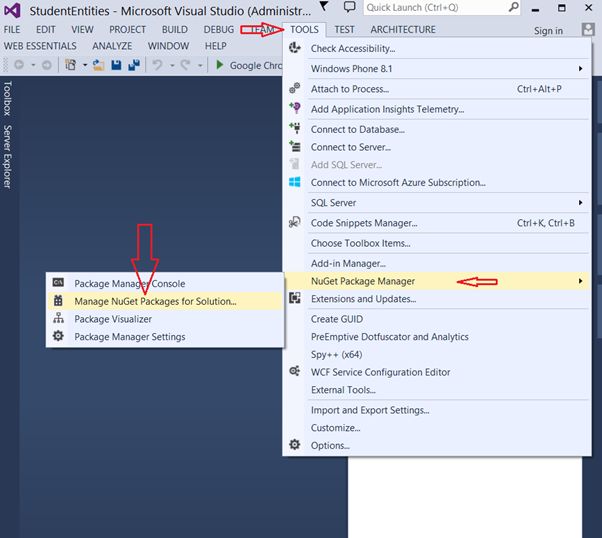
Task: Click the Sign in link
Action: point(548,31)
